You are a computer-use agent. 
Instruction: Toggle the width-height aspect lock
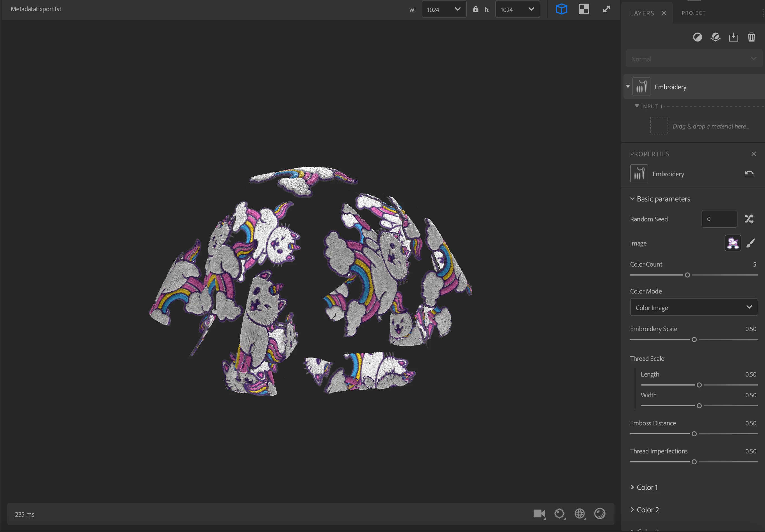(x=475, y=9)
